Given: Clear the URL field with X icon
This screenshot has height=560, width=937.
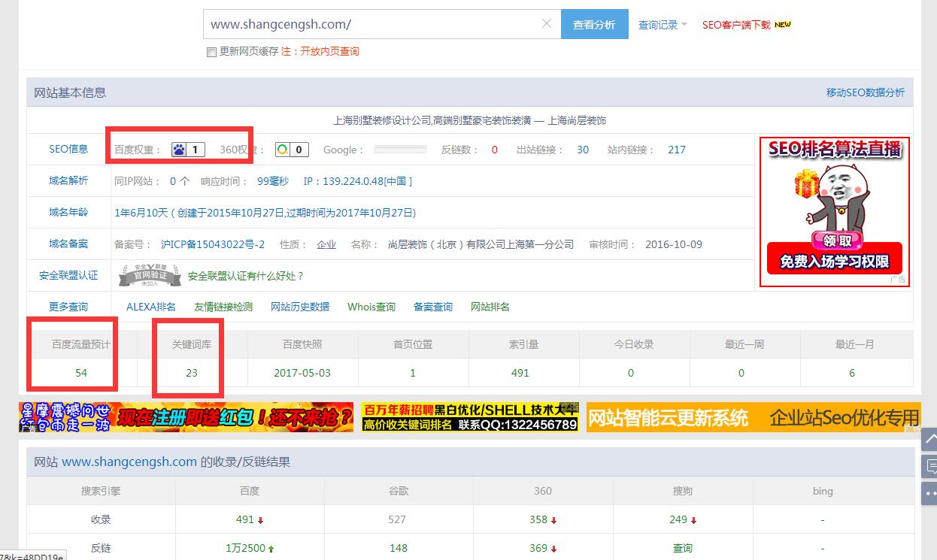Looking at the screenshot, I should (547, 24).
